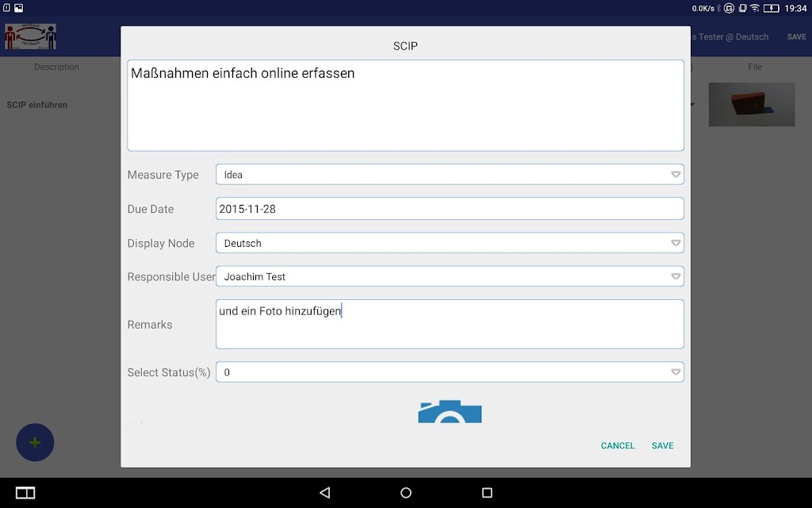Open the Select Status(%) dropdown showing 0

[x=450, y=372]
